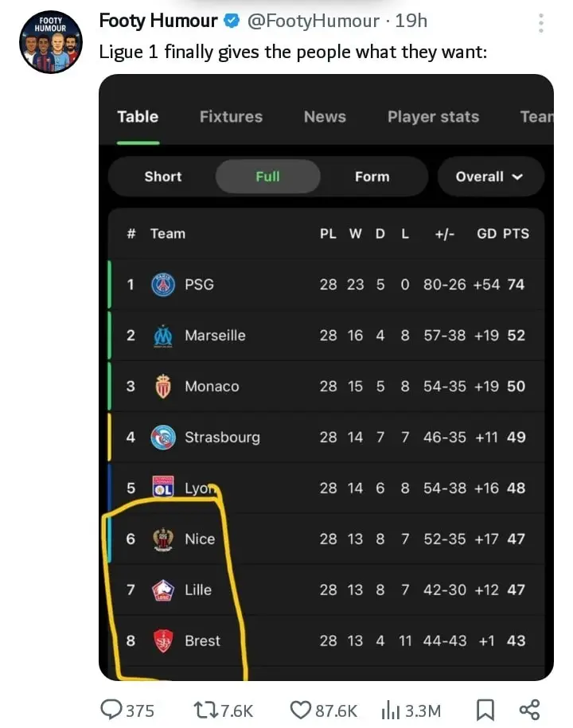Like the post with the heart icon
The image size is (573, 728).
coord(300,710)
